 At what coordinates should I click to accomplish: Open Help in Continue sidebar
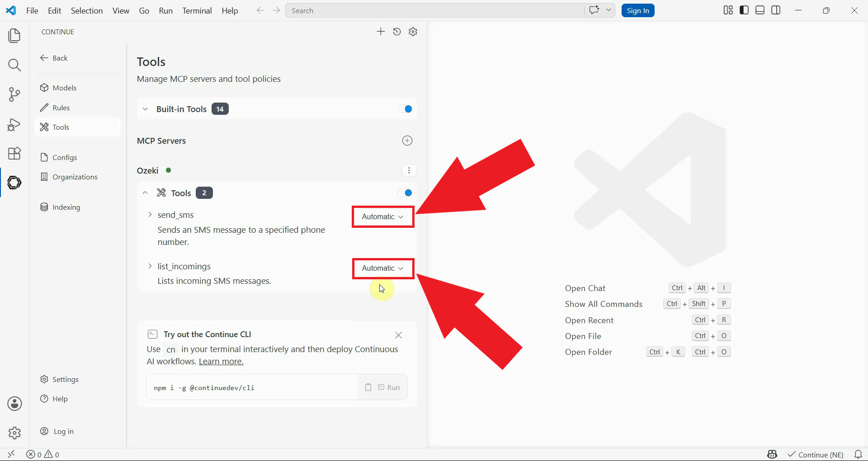(77, 399)
